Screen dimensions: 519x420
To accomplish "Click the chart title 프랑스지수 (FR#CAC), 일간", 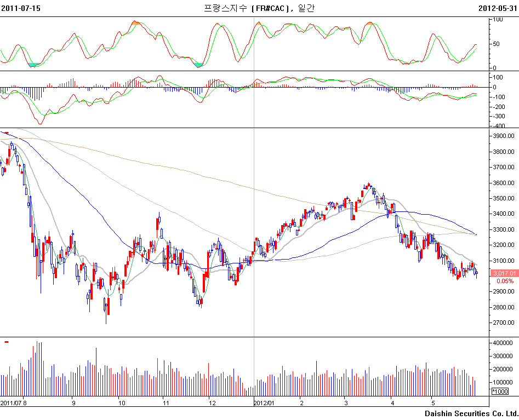I will 260,8.
